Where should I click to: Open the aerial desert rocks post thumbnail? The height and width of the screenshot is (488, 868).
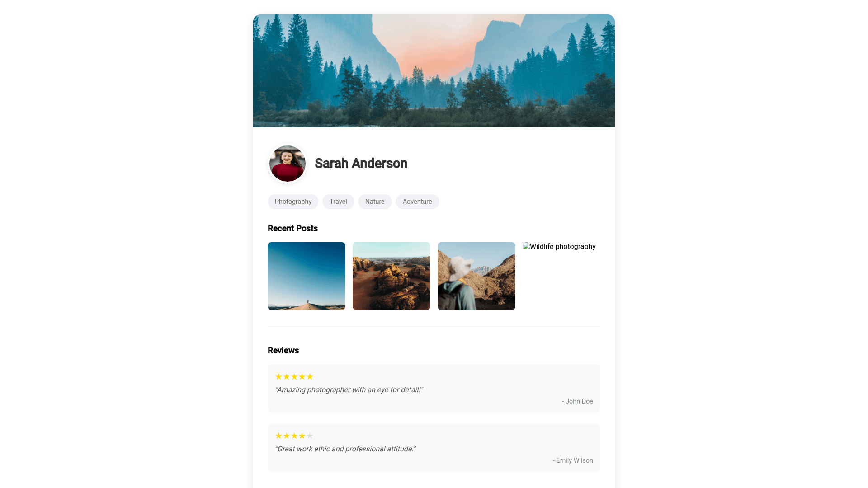(392, 276)
